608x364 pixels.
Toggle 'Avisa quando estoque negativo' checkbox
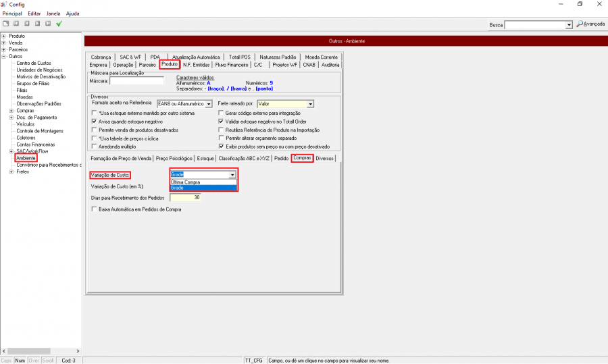pyautogui.click(x=94, y=121)
